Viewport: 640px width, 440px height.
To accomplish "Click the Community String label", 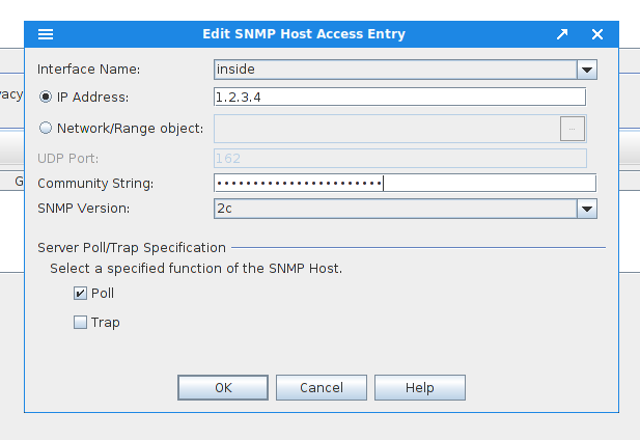I will 96,183.
